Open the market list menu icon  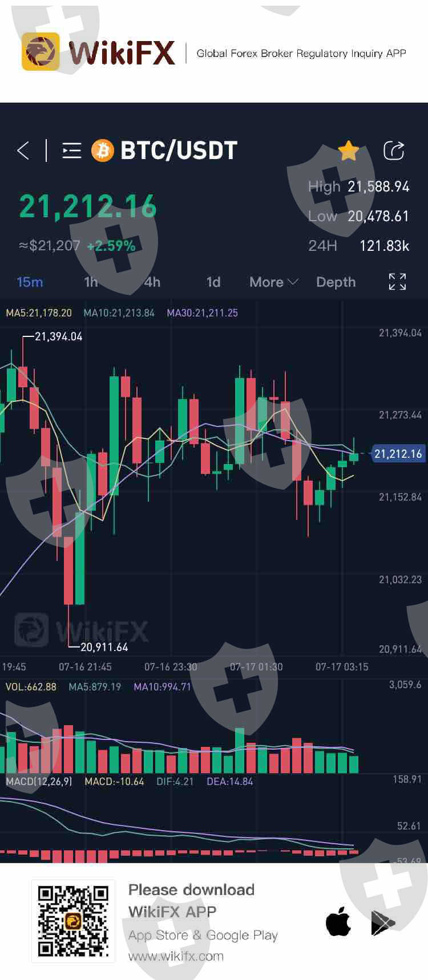click(x=71, y=151)
